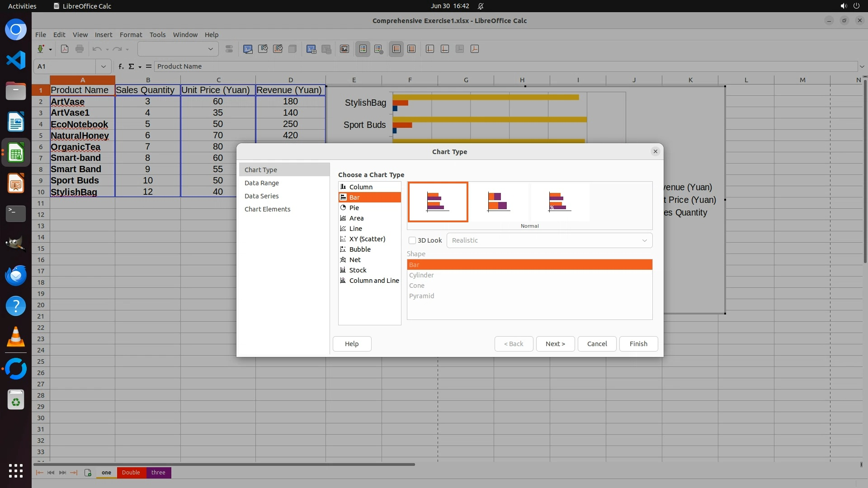Open the Name Box dropdown arrow

tap(104, 66)
